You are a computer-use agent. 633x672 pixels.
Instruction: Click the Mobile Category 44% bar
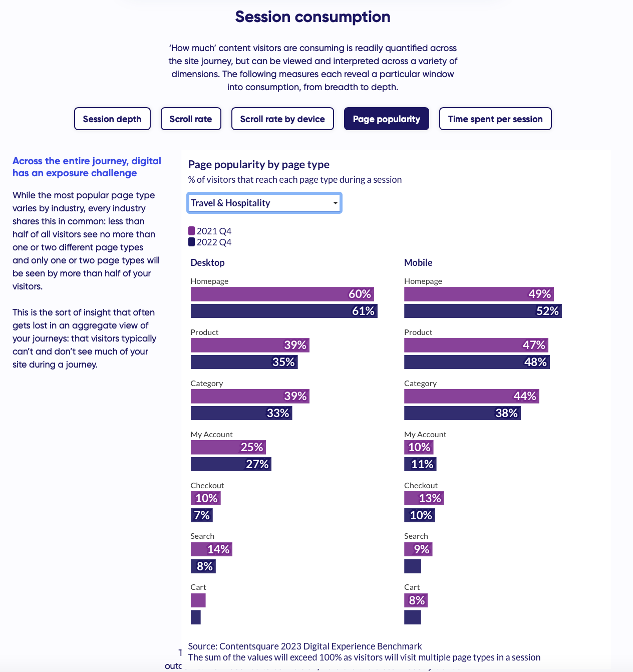[471, 396]
